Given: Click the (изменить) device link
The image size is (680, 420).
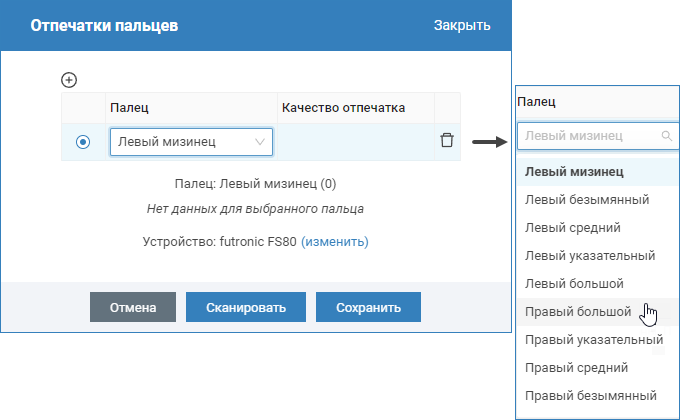Looking at the screenshot, I should pos(334,242).
